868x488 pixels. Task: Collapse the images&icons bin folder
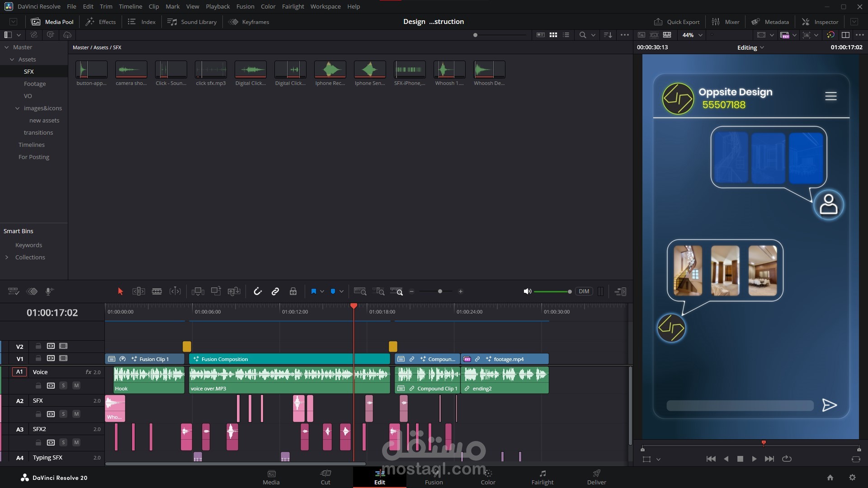[18, 108]
